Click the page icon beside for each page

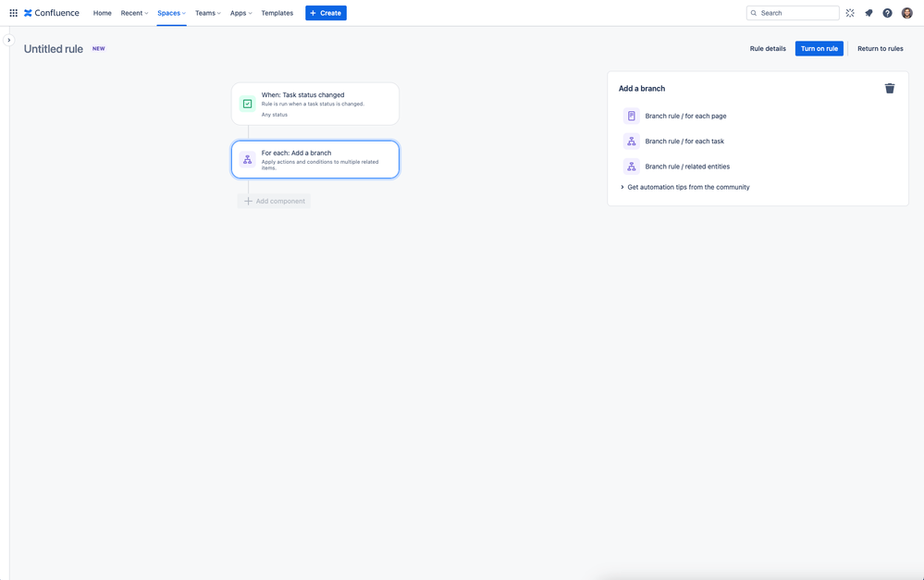[x=631, y=117]
